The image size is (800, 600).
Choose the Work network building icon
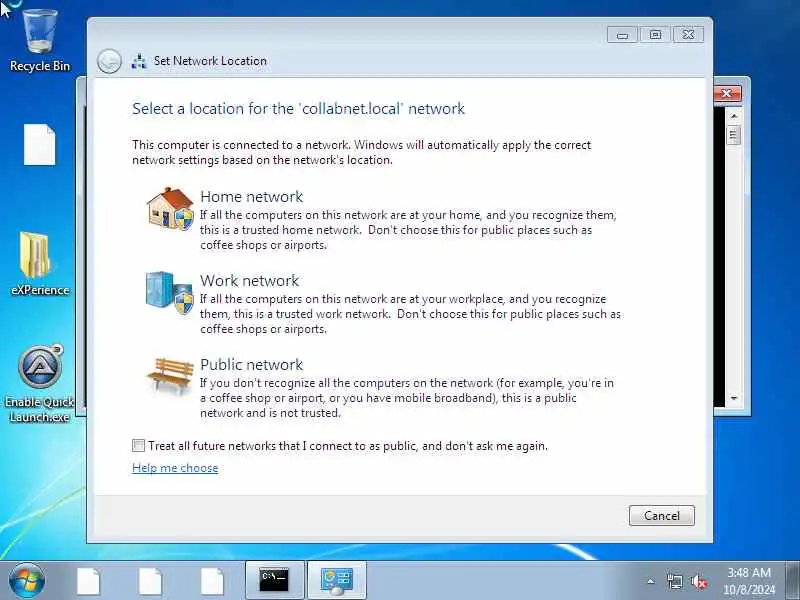pyautogui.click(x=169, y=293)
